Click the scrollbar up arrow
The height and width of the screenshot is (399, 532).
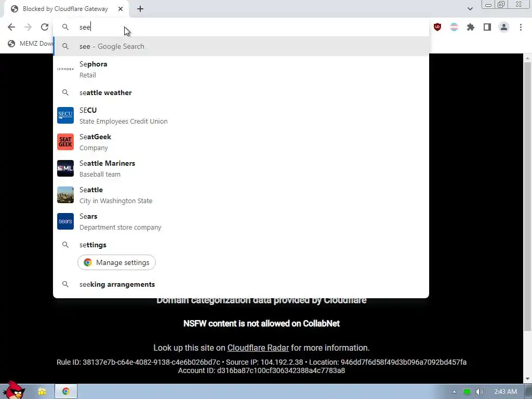point(527,58)
